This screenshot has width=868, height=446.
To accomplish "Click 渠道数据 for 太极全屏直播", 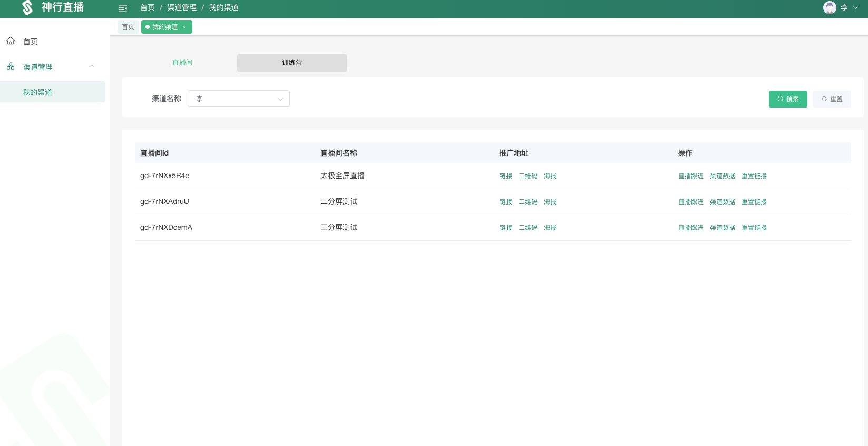I will click(x=723, y=176).
